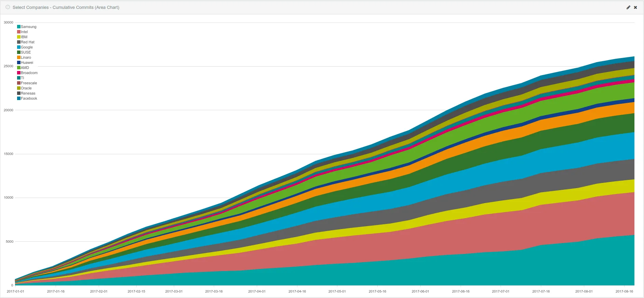Click the panel title 'Select Companies - Cumulative Commits'
Image resolution: width=644 pixels, height=298 pixels.
pyautogui.click(x=66, y=7)
